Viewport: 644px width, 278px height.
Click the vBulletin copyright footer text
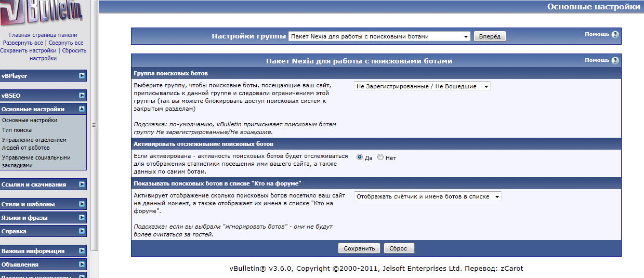376,269
